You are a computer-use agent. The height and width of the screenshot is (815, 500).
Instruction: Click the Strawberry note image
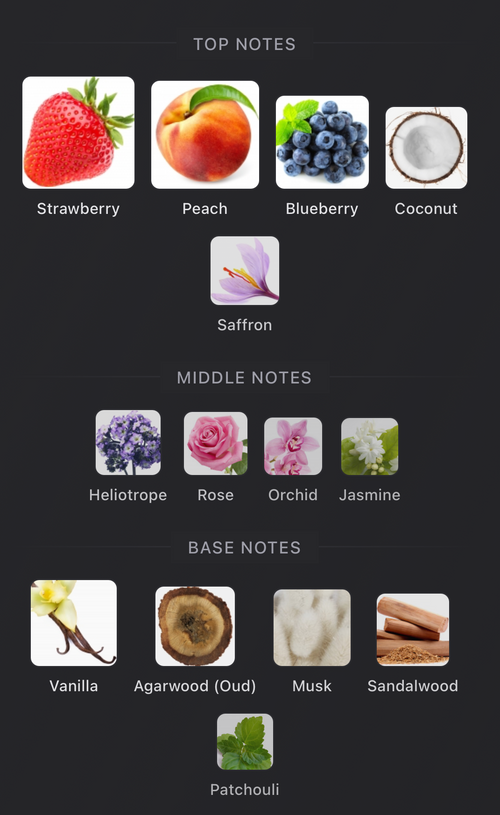(x=78, y=133)
